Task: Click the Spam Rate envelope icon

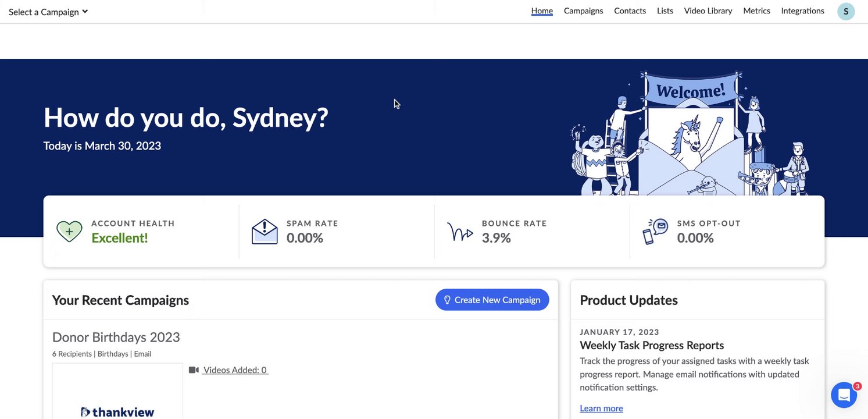Action: click(265, 232)
